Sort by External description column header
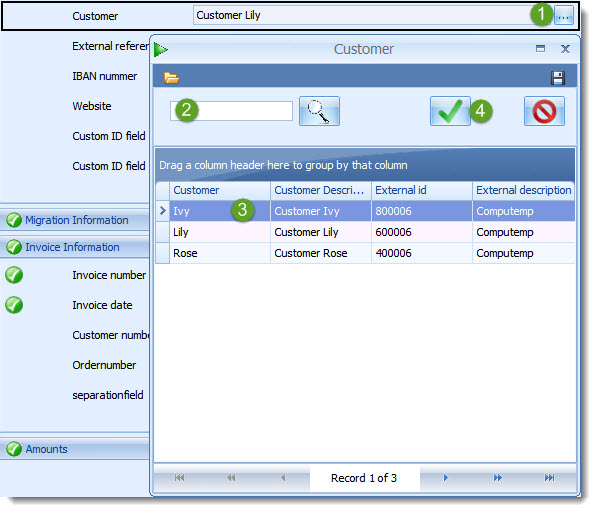Image resolution: width=596 pixels, height=512 pixels. point(523,190)
